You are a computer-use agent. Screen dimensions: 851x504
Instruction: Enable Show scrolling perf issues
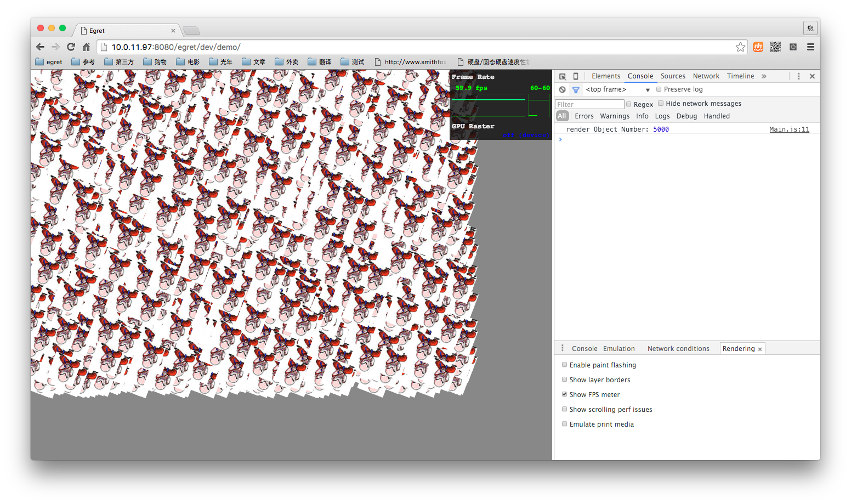pyautogui.click(x=564, y=409)
